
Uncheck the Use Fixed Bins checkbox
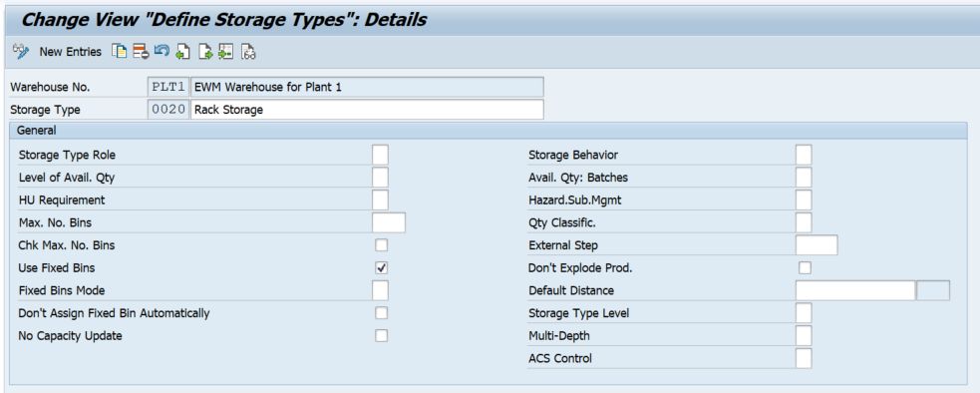point(381,268)
